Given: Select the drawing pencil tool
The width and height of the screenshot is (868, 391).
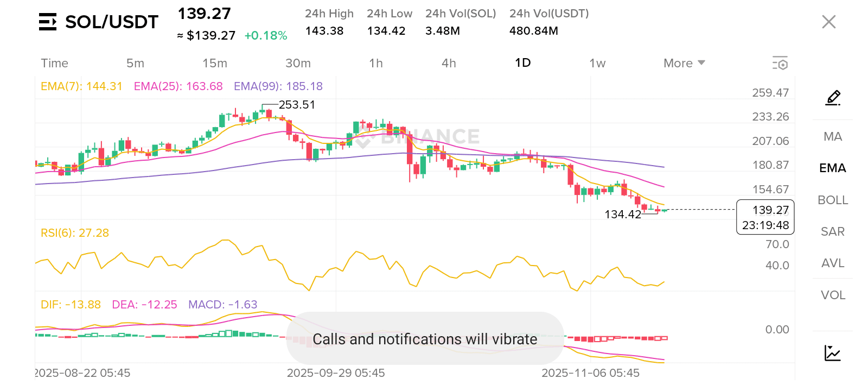Looking at the screenshot, I should (833, 98).
